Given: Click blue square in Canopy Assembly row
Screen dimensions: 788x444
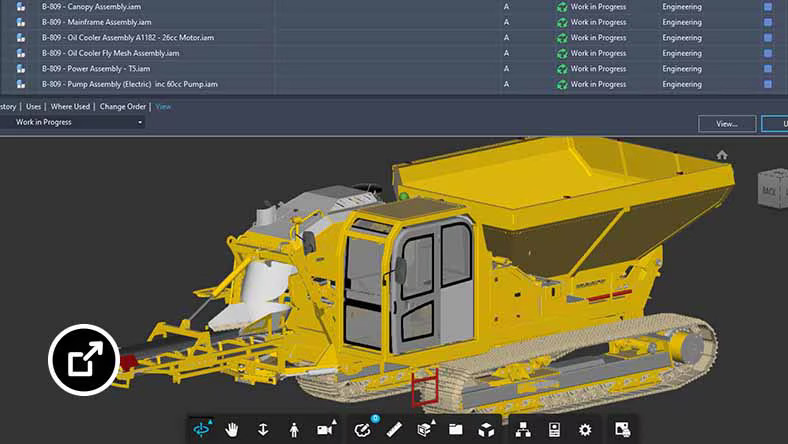Looking at the screenshot, I should click(x=768, y=7).
